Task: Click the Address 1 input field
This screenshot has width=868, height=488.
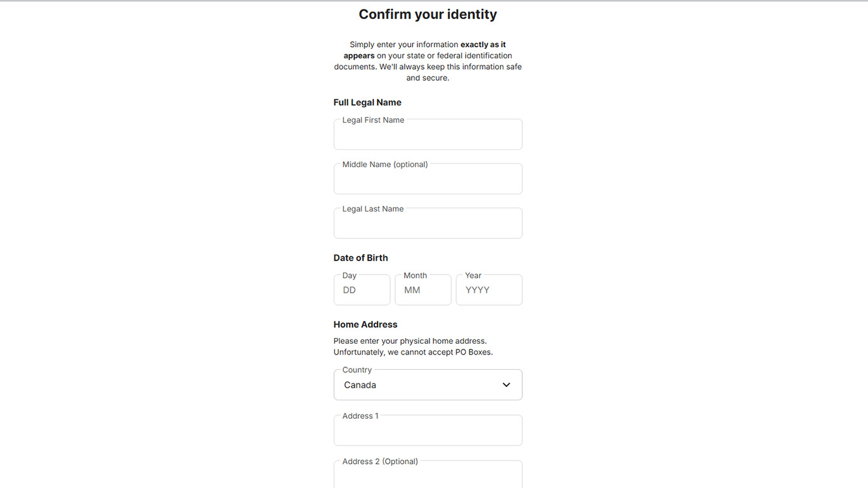Action: [x=428, y=432]
